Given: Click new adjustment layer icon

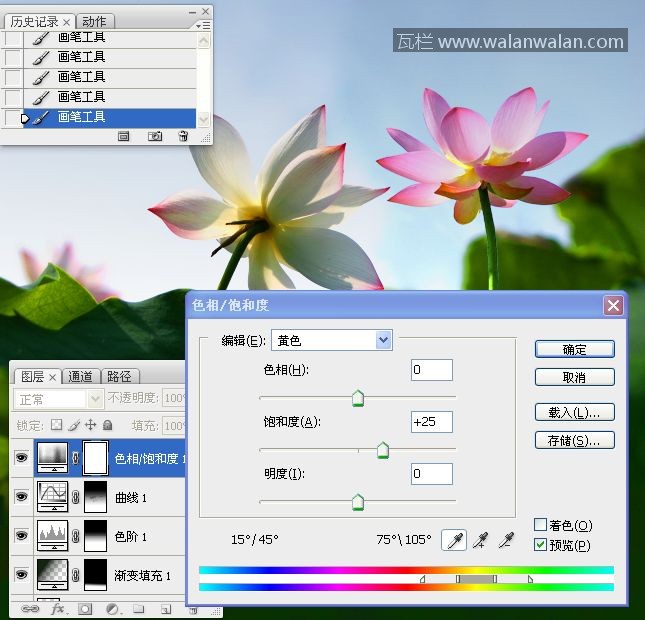Looking at the screenshot, I should tap(112, 608).
